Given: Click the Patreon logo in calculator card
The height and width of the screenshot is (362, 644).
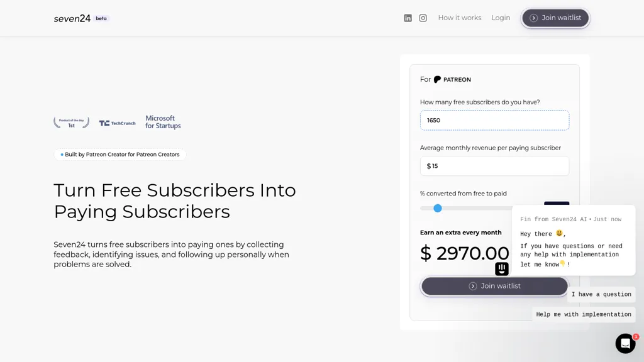Looking at the screenshot, I should (x=452, y=80).
